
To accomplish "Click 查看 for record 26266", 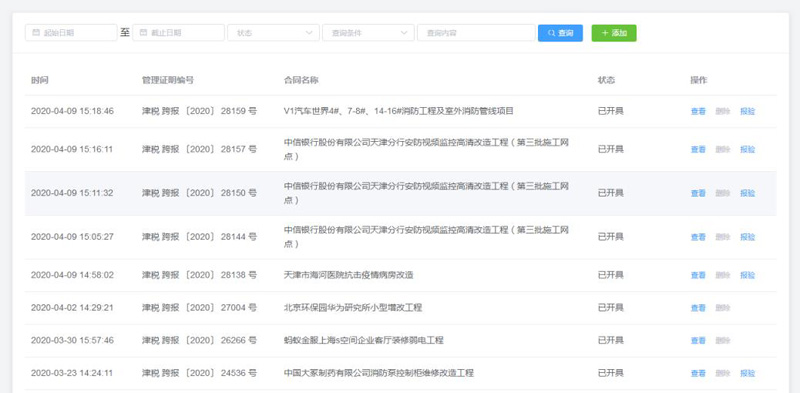I will [698, 340].
